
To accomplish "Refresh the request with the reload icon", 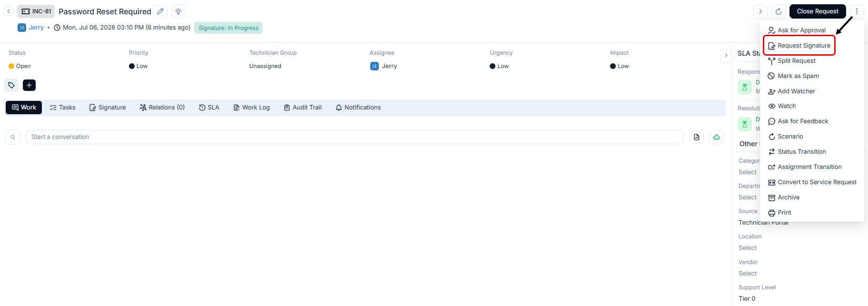I will pos(779,11).
